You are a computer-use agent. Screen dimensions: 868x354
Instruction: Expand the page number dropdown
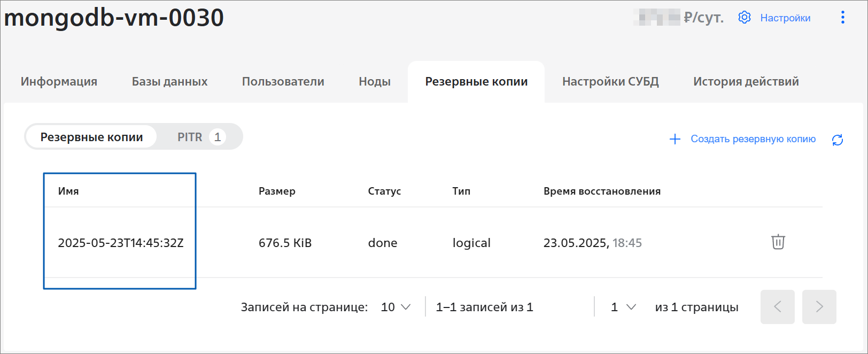pyautogui.click(x=623, y=307)
